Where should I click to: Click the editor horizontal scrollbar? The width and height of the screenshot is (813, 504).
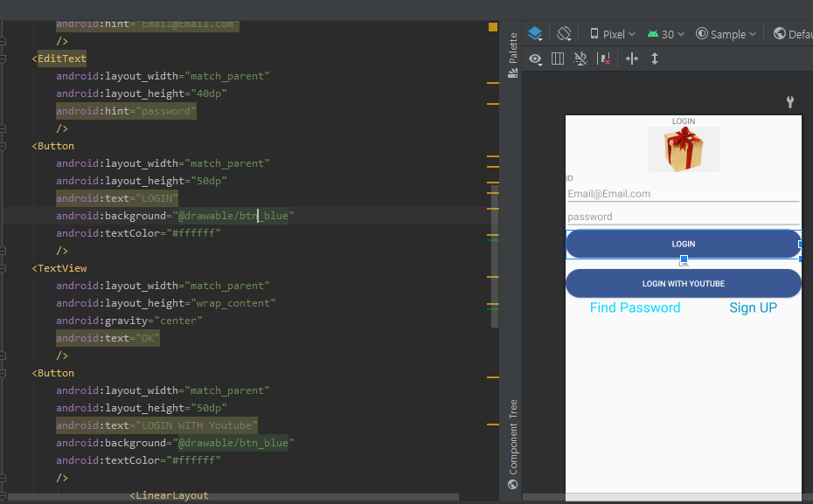pos(233,497)
